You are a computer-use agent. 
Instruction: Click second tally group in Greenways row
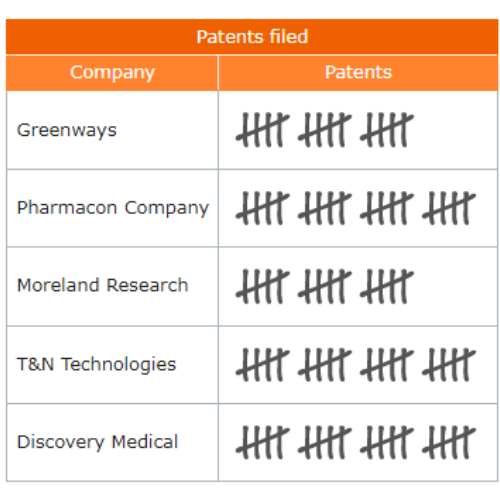tap(325, 130)
